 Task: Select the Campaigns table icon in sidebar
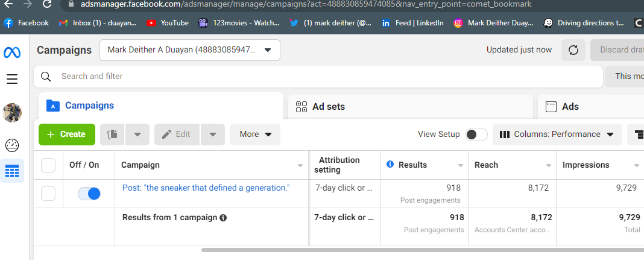pyautogui.click(x=12, y=171)
